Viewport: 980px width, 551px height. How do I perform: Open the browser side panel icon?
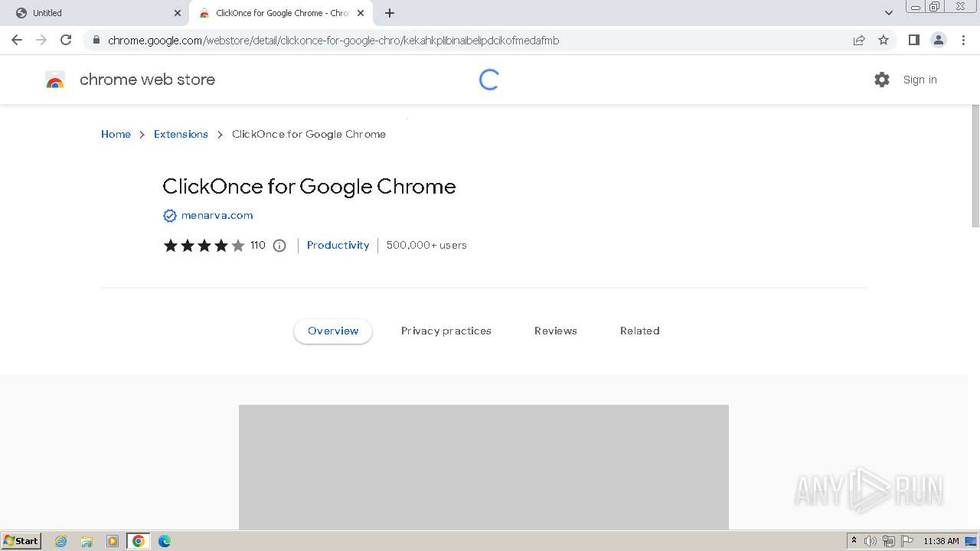coord(913,40)
